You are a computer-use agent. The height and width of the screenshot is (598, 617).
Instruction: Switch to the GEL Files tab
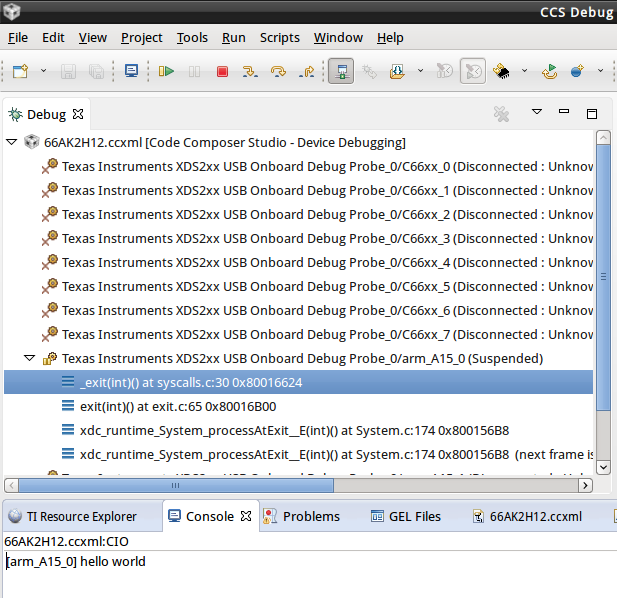click(406, 516)
